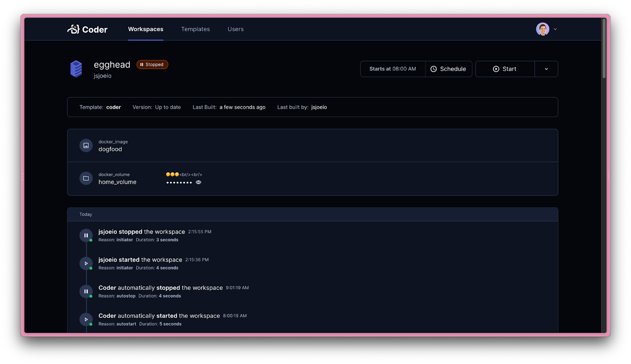This screenshot has height=364, width=631.
Task: Click the 'jsjoeio' owner name under egghead
Action: [x=103, y=76]
